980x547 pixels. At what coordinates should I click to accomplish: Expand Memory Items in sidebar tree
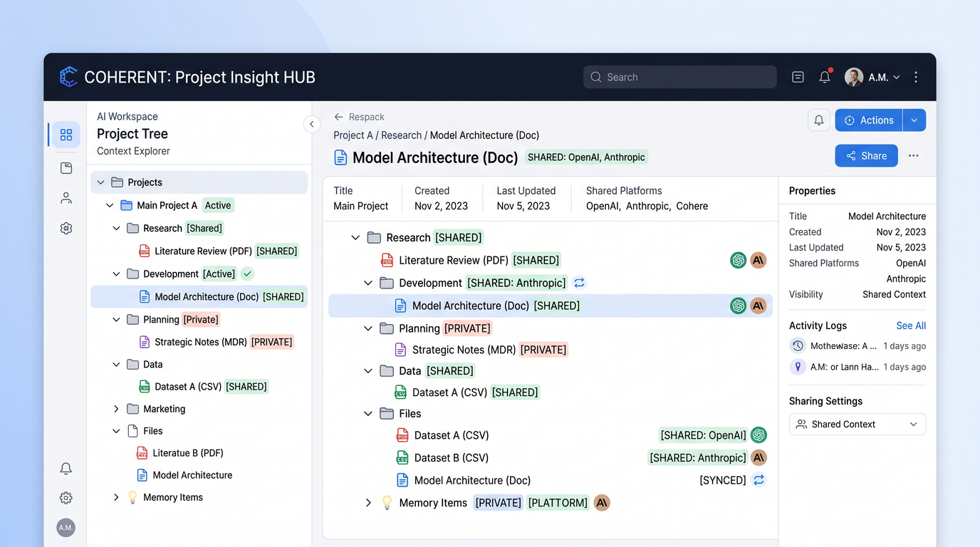pos(117,497)
